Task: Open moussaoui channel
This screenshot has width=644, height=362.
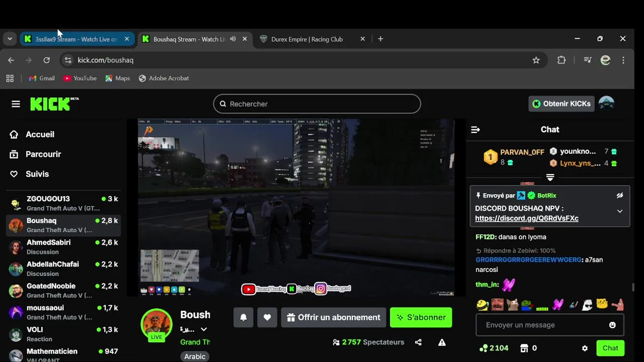Action: pyautogui.click(x=63, y=312)
